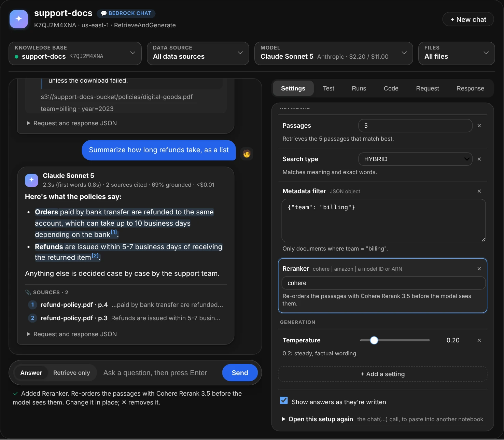Switch to the Request tab

pos(428,88)
